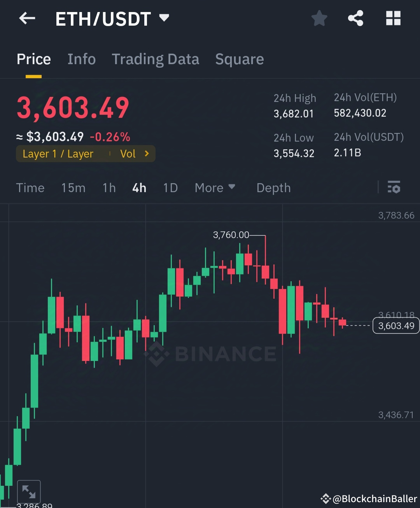Open the Depth view
Viewport: 420px width, 508px height.
point(273,188)
